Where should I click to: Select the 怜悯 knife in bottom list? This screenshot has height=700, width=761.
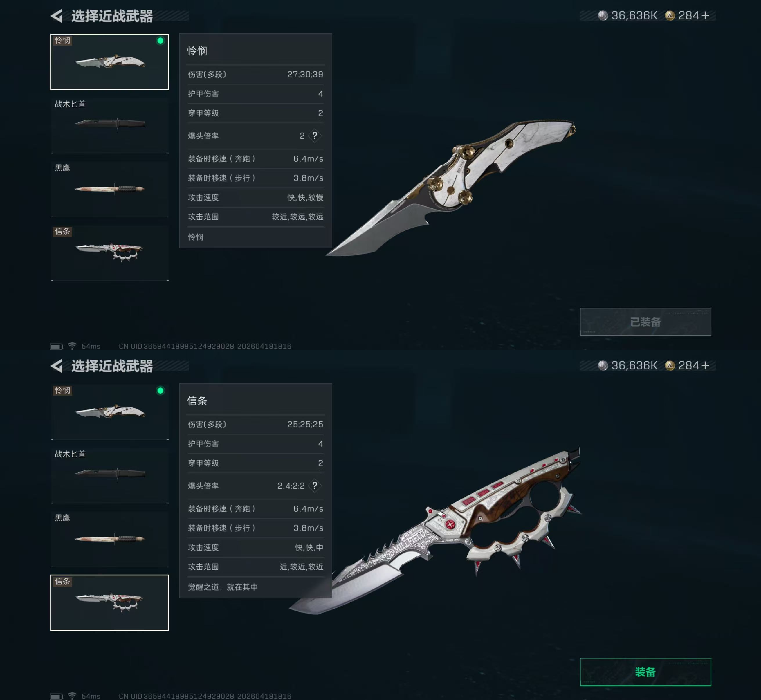click(110, 412)
